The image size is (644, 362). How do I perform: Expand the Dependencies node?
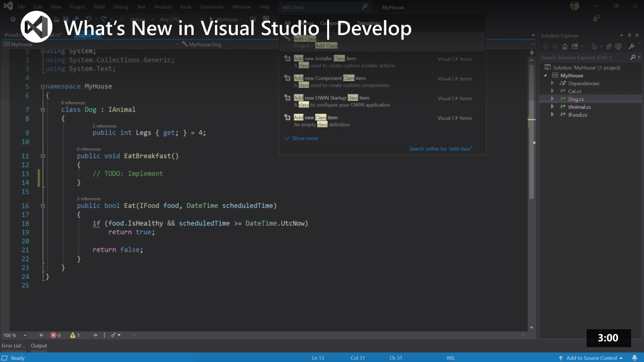click(552, 84)
